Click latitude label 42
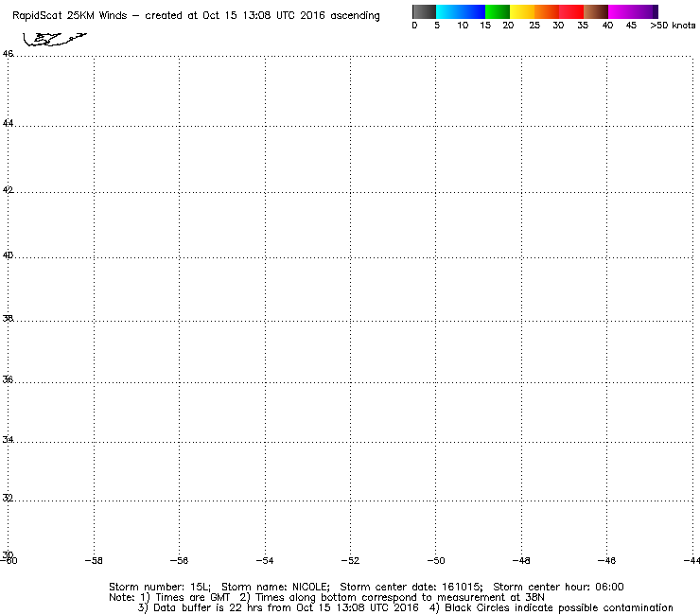This screenshot has height=615, width=700. click(8, 190)
